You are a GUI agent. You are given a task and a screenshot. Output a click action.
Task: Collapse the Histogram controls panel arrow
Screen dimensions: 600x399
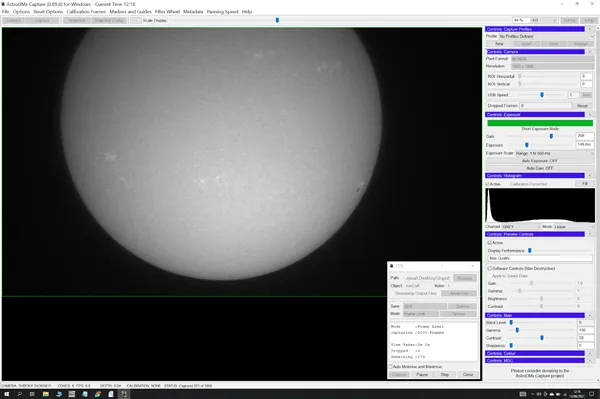(x=590, y=176)
